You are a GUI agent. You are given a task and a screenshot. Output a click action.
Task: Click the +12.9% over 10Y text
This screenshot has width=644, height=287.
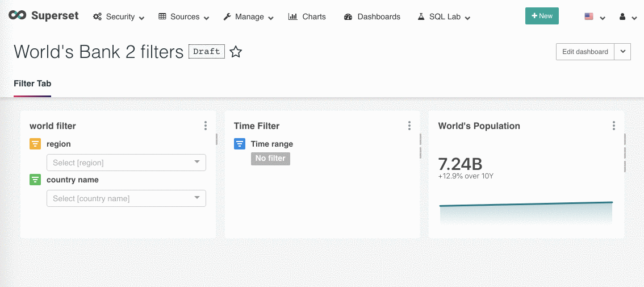click(466, 176)
